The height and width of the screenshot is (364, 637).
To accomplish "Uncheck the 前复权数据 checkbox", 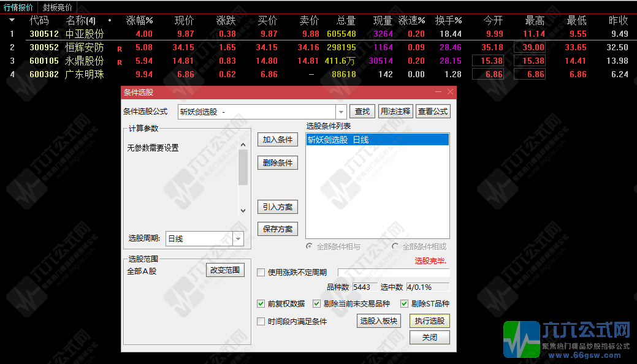I will pyautogui.click(x=261, y=303).
